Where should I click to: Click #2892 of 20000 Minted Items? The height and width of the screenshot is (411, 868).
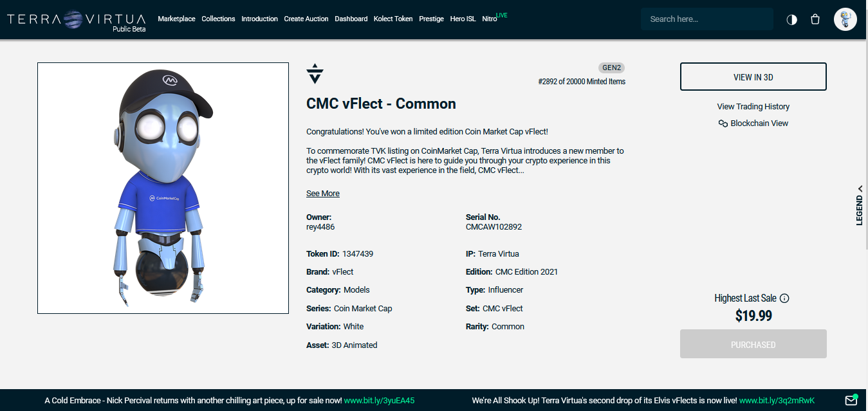(582, 82)
